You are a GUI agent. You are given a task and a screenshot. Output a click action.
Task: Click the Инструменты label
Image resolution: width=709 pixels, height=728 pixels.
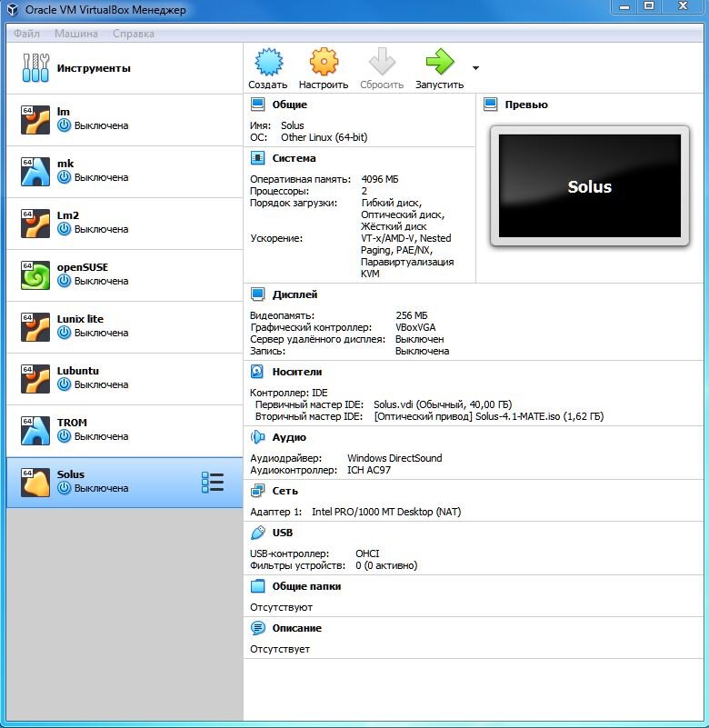(94, 68)
